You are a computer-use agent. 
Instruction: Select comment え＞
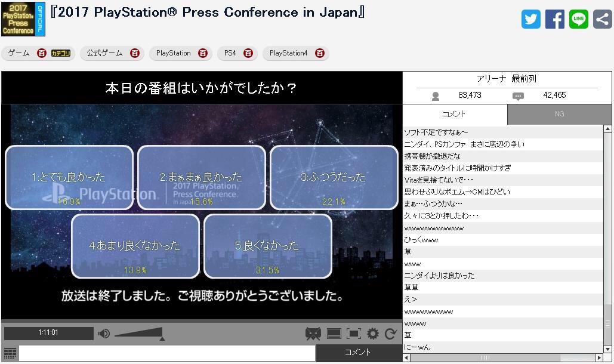pos(503,300)
